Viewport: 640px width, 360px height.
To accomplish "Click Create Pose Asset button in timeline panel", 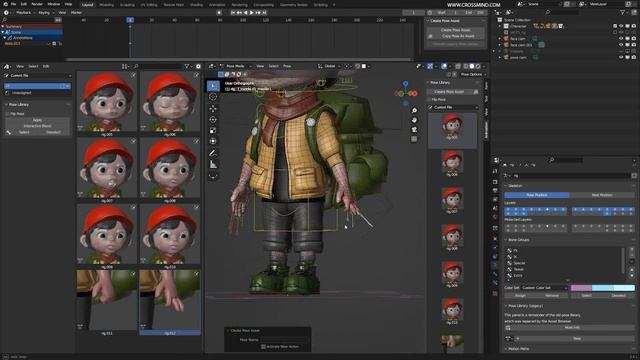I will point(456,30).
